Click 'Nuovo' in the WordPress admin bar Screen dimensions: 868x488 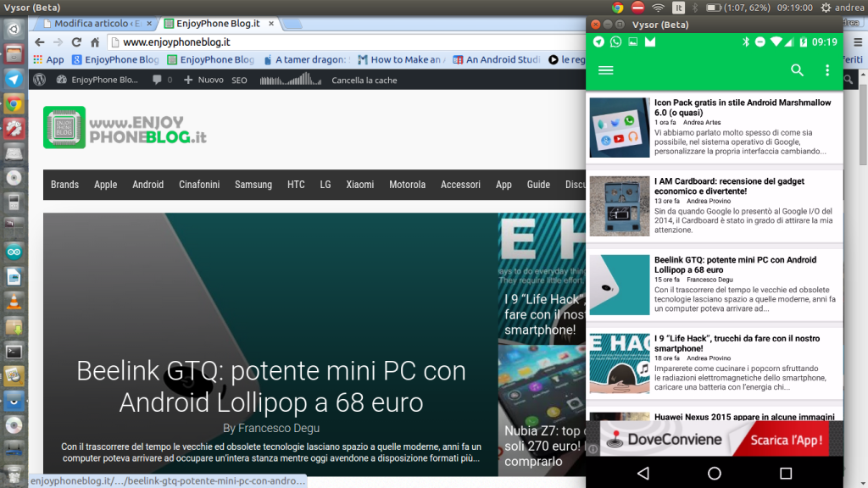pyautogui.click(x=203, y=80)
